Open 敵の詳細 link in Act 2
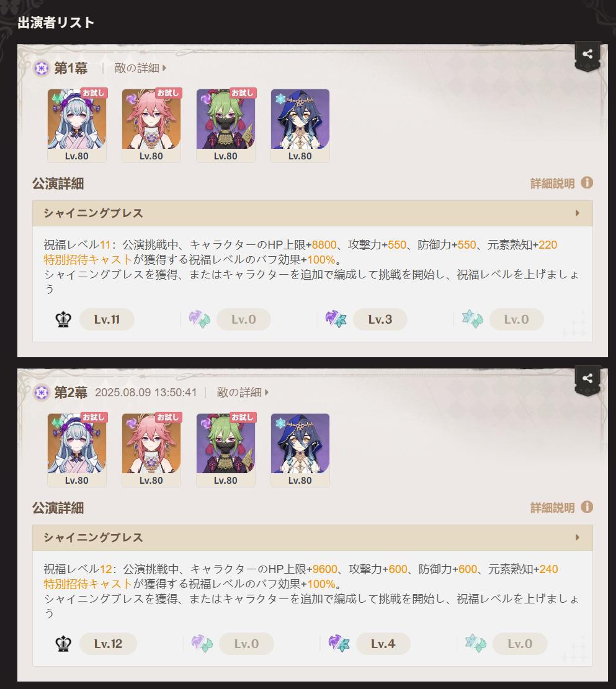Image resolution: width=616 pixels, height=689 pixels. pos(243,393)
